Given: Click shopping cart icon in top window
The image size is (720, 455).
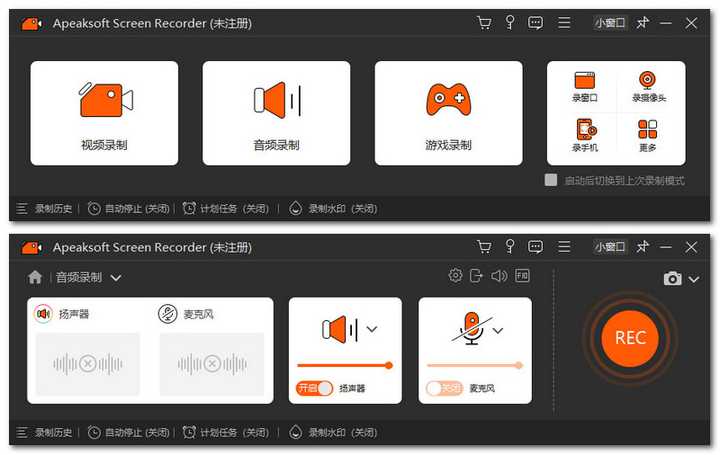Looking at the screenshot, I should (484, 23).
